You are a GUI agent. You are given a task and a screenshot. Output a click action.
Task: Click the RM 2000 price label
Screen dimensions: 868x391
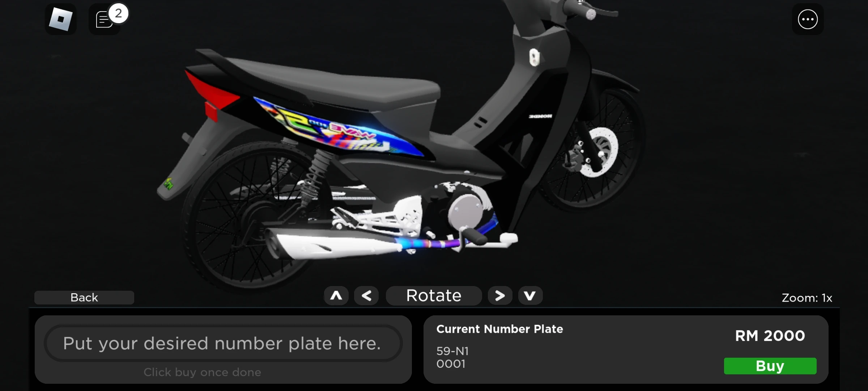click(770, 336)
